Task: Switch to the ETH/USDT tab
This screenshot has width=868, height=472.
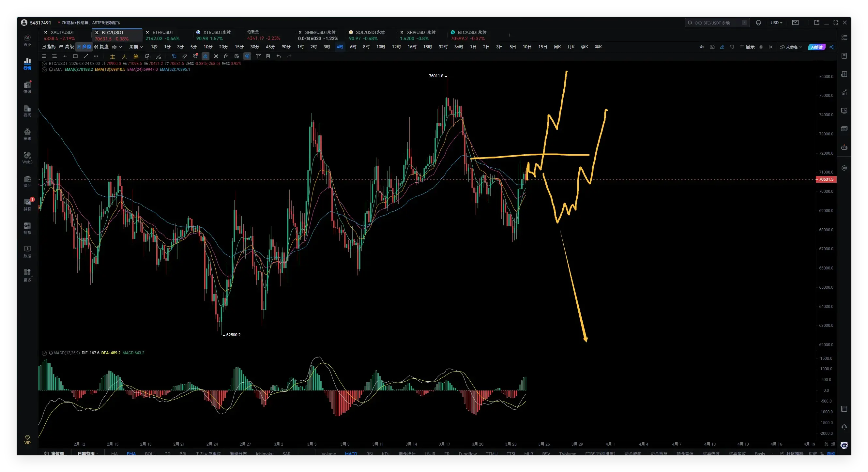Action: click(163, 32)
